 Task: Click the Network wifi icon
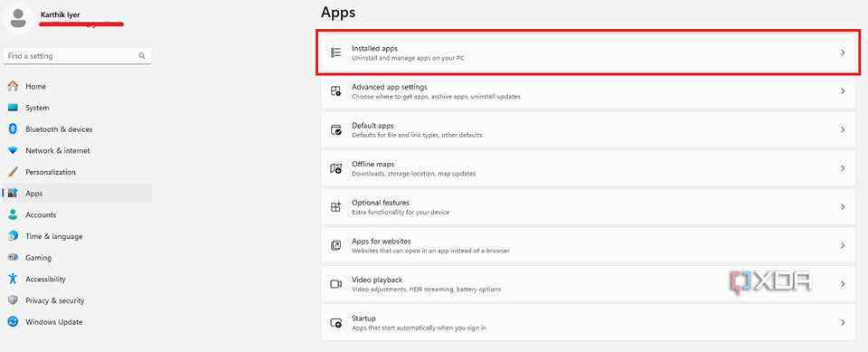(13, 151)
